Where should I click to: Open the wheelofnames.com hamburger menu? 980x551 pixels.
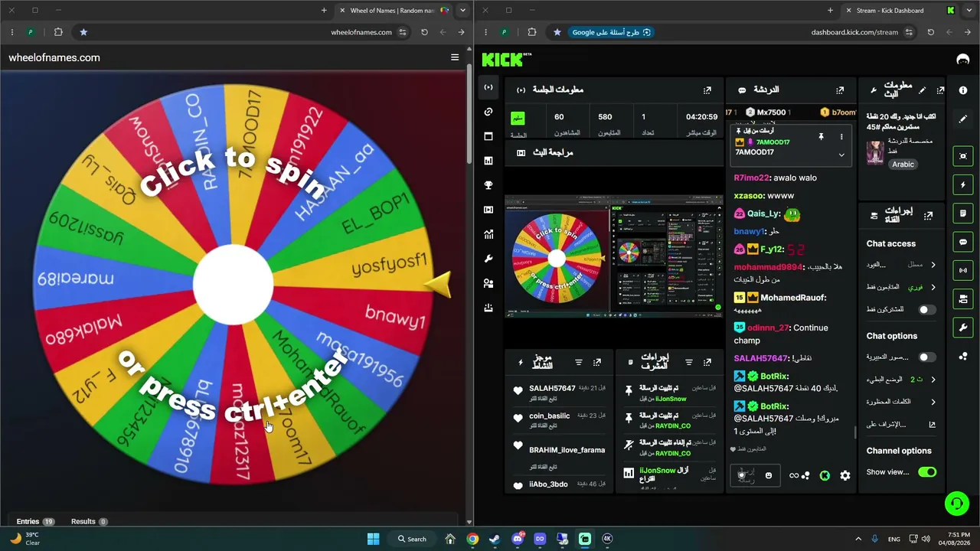[455, 57]
